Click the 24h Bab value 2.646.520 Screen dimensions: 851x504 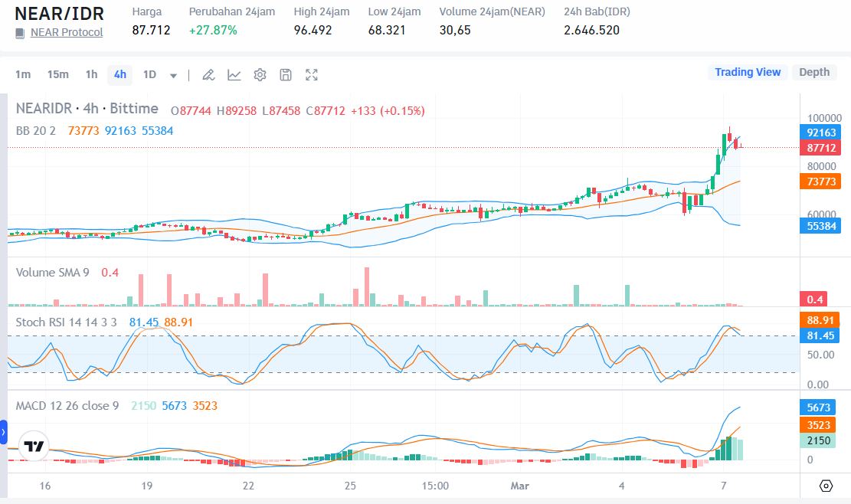tap(591, 31)
